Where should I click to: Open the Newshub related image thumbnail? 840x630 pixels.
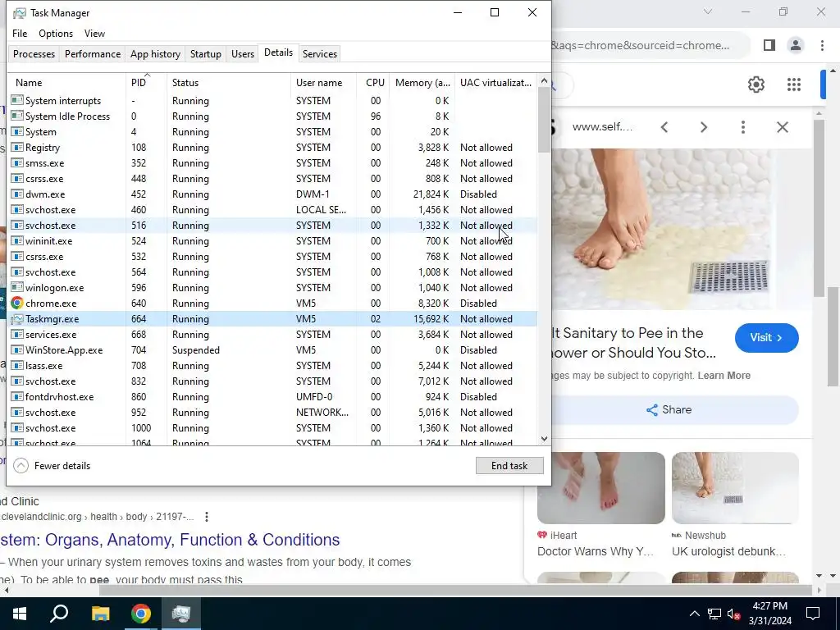tap(735, 488)
